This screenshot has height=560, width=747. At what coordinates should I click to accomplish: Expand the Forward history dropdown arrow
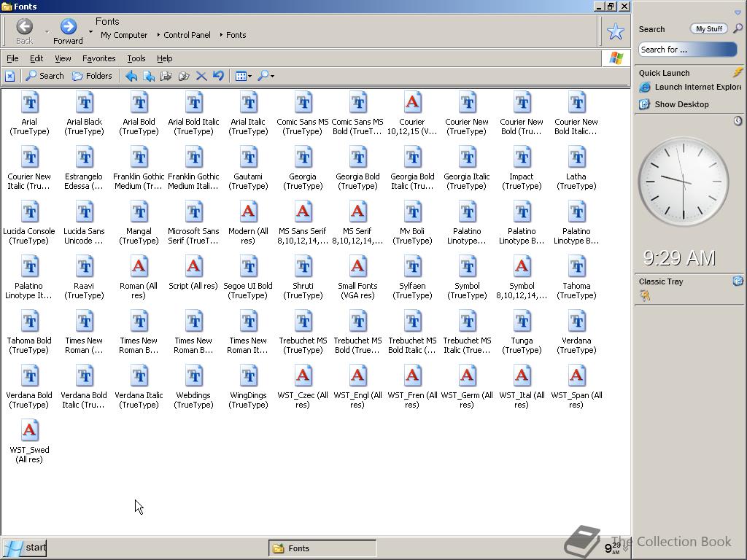pos(90,32)
